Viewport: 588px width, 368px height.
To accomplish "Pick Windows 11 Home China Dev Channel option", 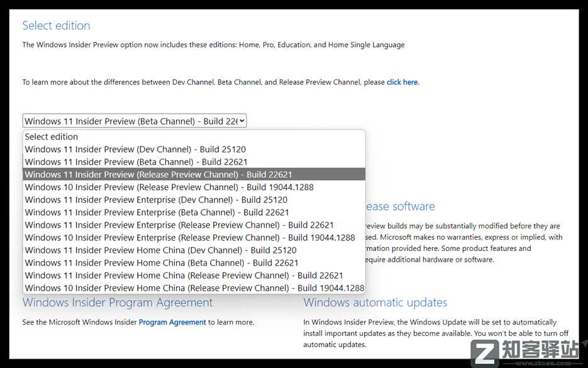I will 161,250.
